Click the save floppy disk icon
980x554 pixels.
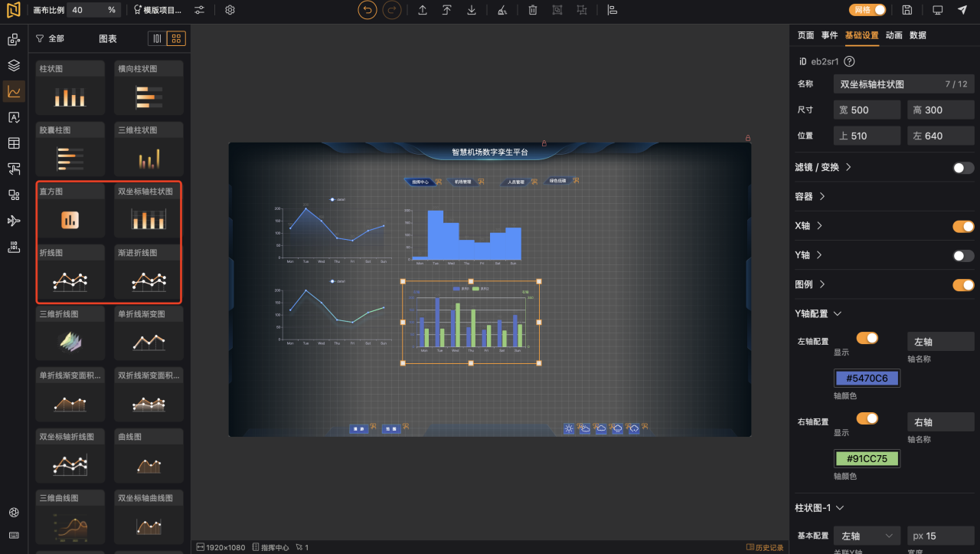coord(907,10)
